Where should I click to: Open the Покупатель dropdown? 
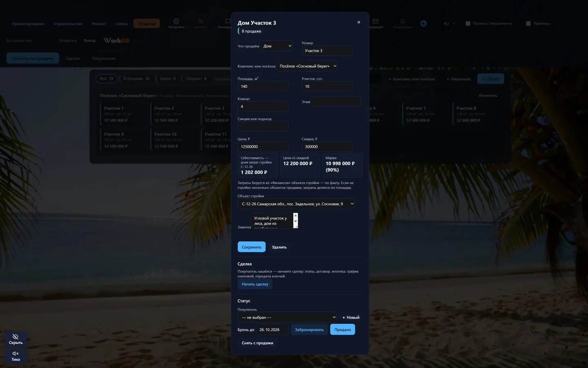click(288, 317)
